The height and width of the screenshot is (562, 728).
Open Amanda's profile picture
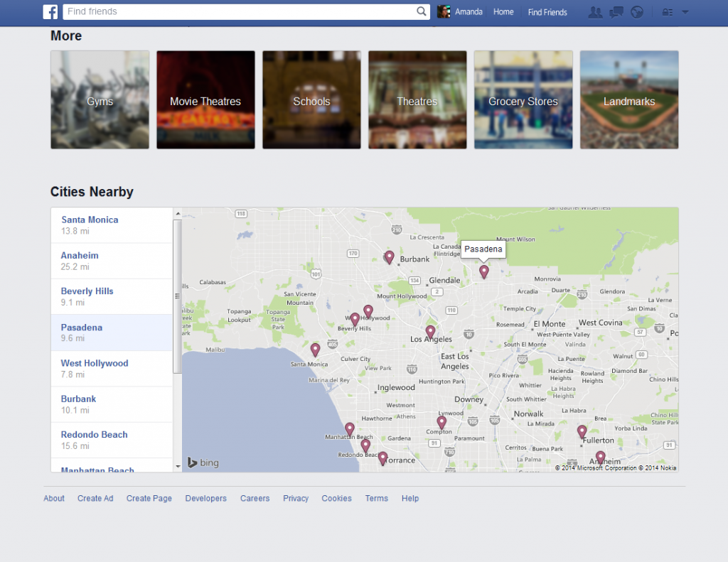click(444, 11)
